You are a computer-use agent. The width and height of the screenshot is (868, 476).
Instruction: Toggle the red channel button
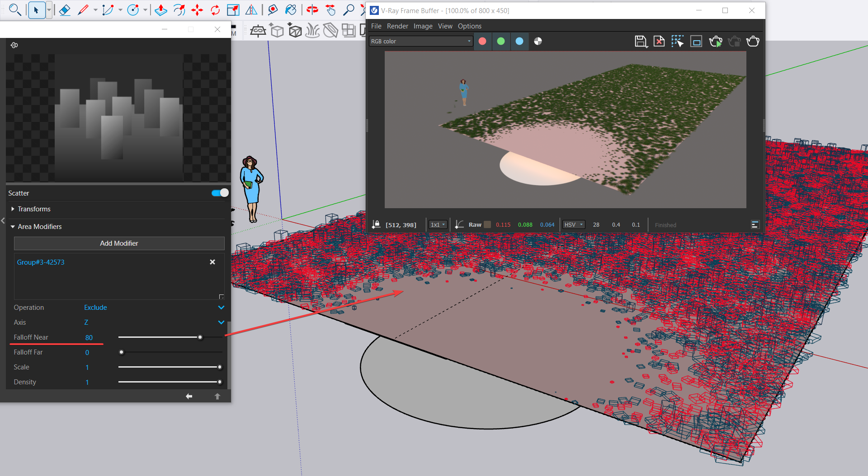pos(482,41)
